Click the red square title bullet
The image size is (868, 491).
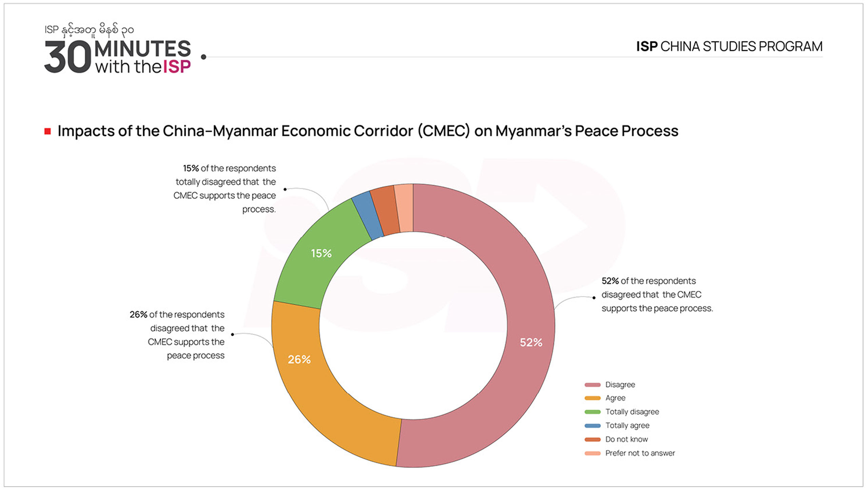point(47,131)
